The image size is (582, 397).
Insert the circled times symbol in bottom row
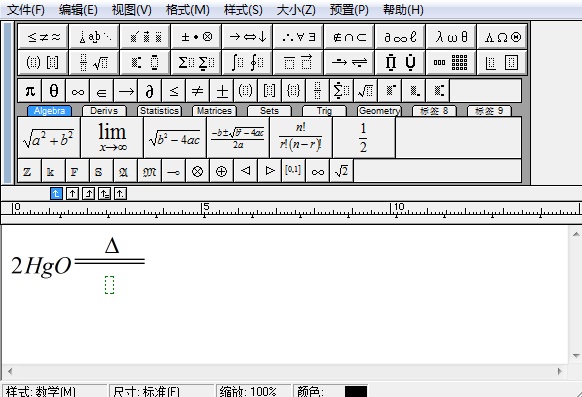click(197, 171)
